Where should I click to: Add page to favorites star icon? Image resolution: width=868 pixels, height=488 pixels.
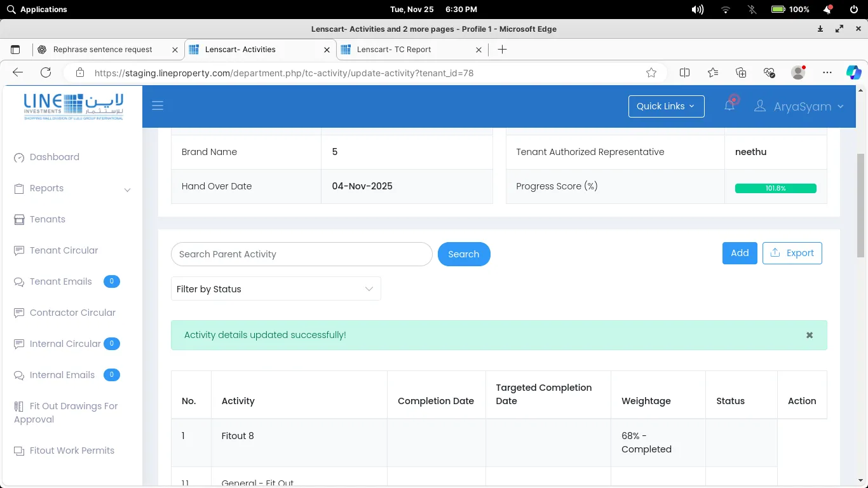click(x=651, y=72)
